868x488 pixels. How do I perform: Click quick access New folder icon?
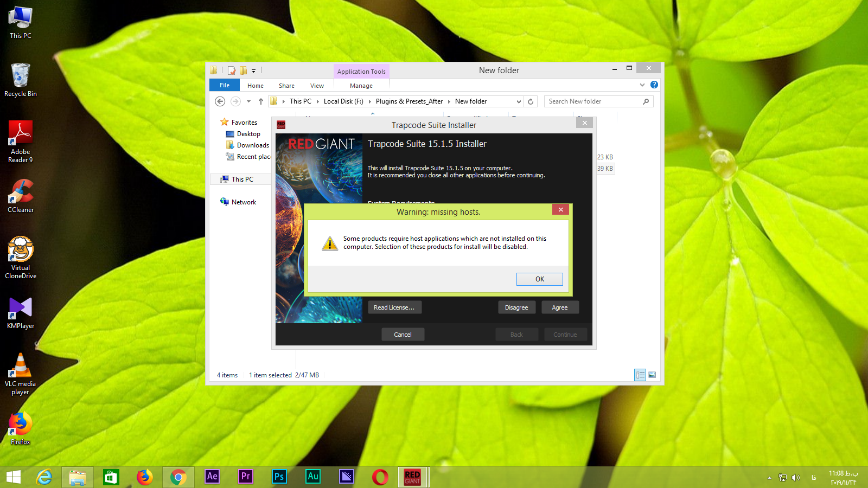coord(243,70)
